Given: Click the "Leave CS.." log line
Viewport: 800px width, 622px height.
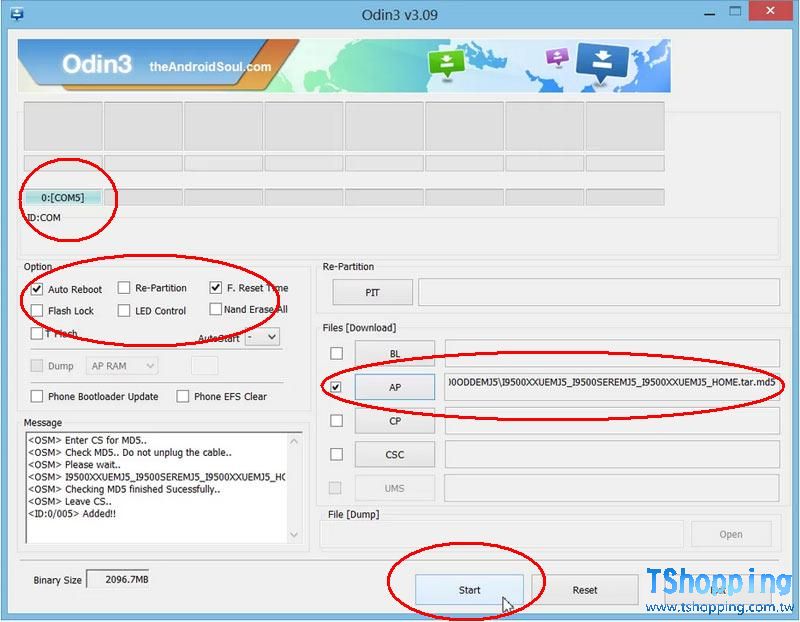Looking at the screenshot, I should click(x=70, y=501).
